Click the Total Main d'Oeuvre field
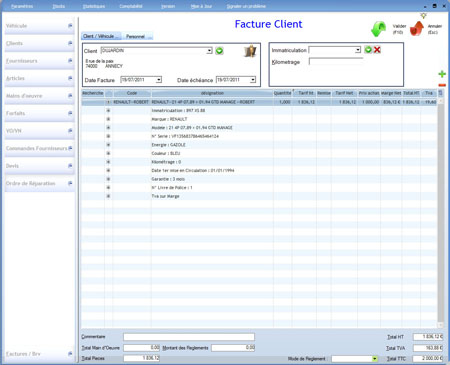The height and width of the screenshot is (365, 450). point(142,348)
